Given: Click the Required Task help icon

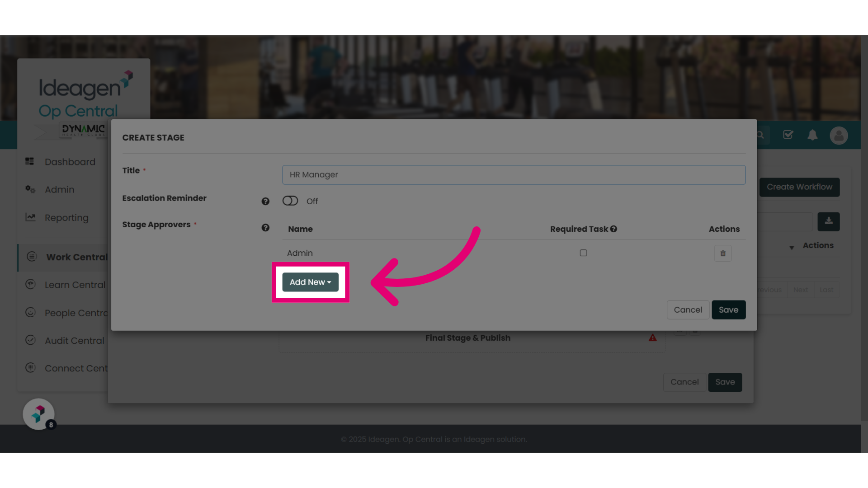Looking at the screenshot, I should point(613,229).
